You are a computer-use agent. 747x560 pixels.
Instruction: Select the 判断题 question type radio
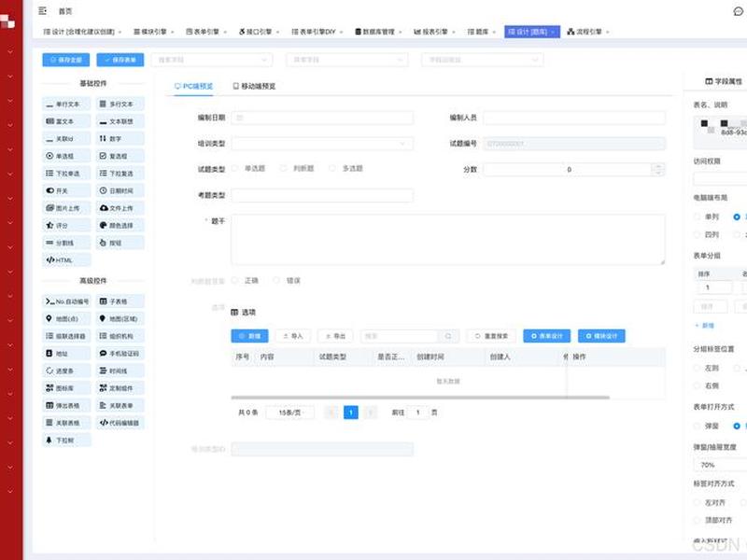(x=284, y=168)
